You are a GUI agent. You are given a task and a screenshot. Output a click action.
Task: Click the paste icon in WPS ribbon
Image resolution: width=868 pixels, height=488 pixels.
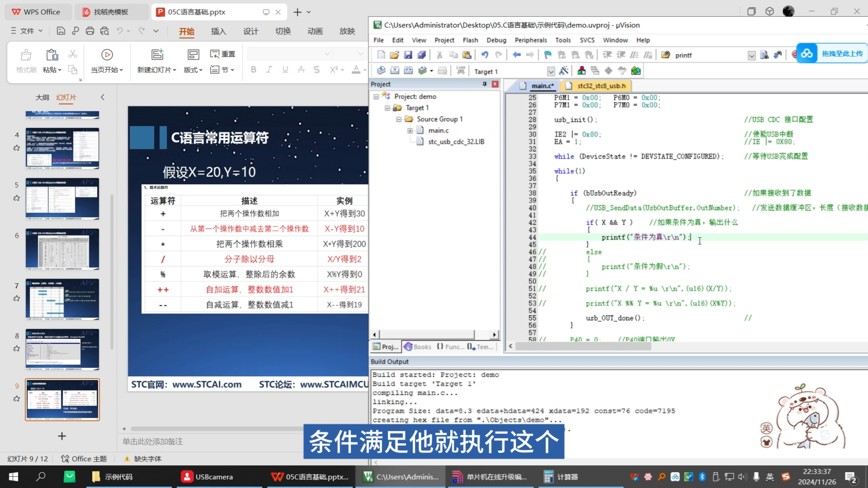[x=52, y=55]
